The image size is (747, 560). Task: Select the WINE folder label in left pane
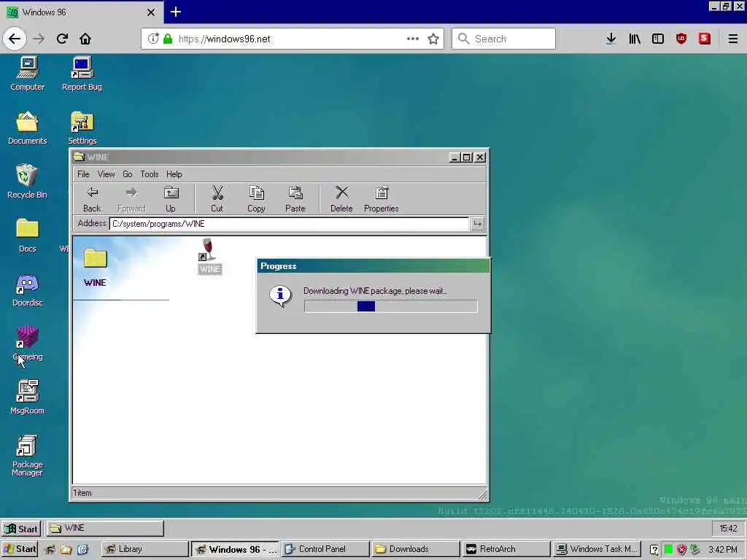tap(95, 282)
